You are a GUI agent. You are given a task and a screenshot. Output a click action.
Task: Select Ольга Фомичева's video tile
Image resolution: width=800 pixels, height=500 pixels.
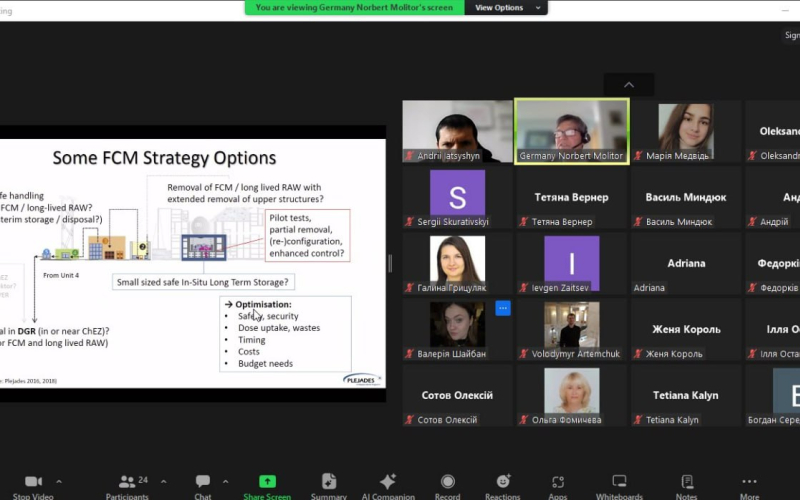[x=571, y=395]
